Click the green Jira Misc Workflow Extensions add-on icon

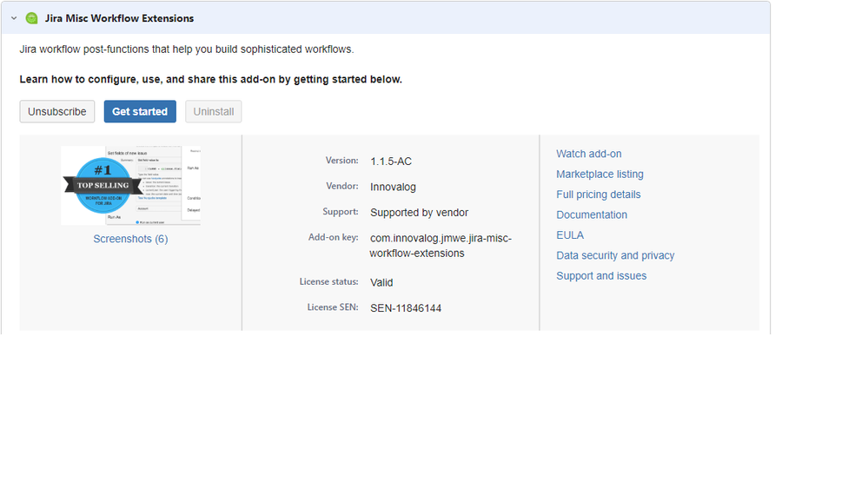coord(32,18)
